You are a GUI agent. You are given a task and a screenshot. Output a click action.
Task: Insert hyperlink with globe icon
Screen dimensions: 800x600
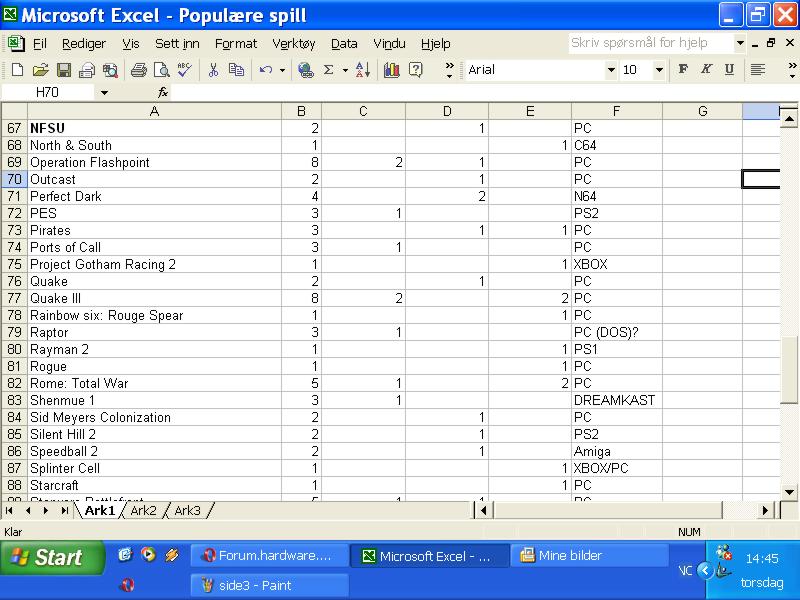pos(306,70)
